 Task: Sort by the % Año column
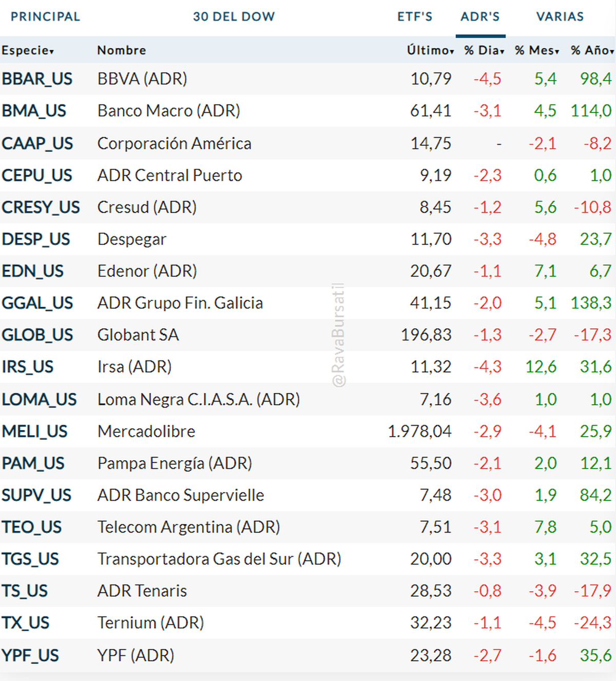592,50
